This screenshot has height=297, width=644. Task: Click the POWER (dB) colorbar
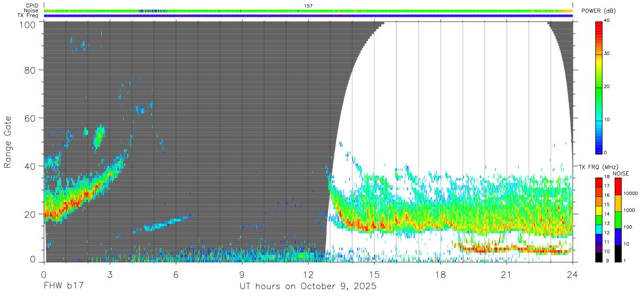tap(598, 87)
